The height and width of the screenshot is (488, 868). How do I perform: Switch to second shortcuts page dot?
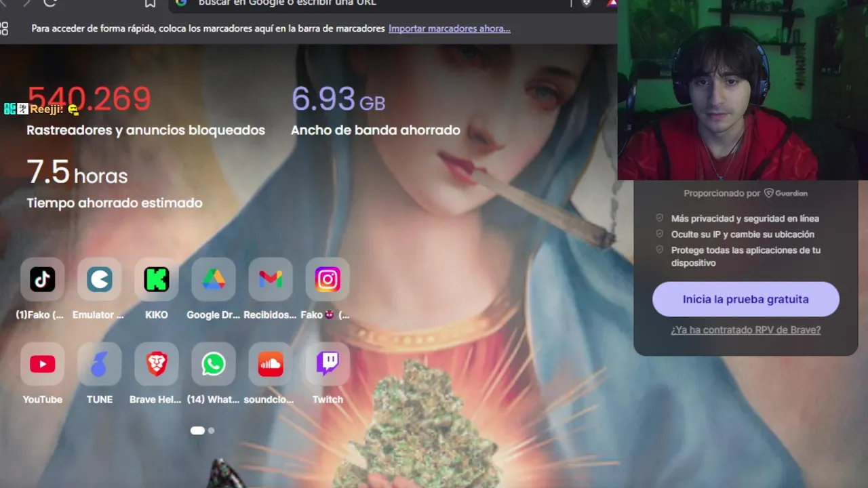point(212,430)
